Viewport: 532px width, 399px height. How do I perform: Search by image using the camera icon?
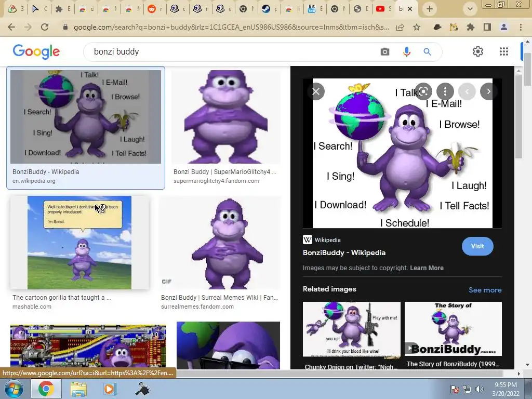pyautogui.click(x=385, y=52)
